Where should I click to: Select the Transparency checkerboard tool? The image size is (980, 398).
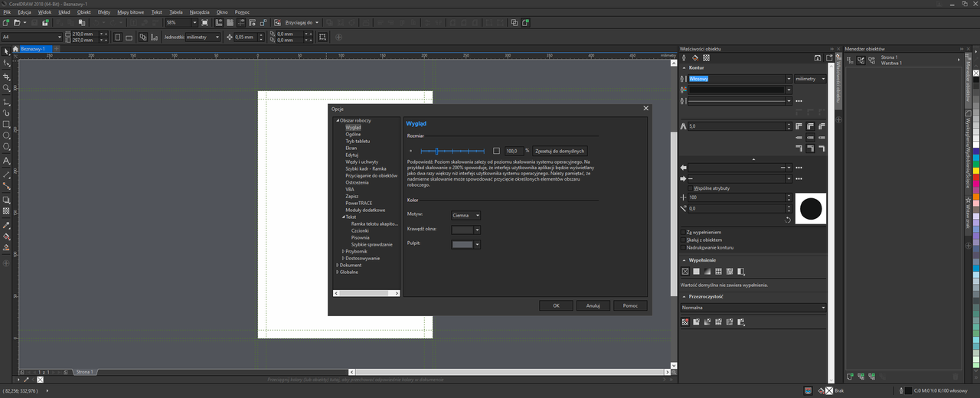[6, 210]
